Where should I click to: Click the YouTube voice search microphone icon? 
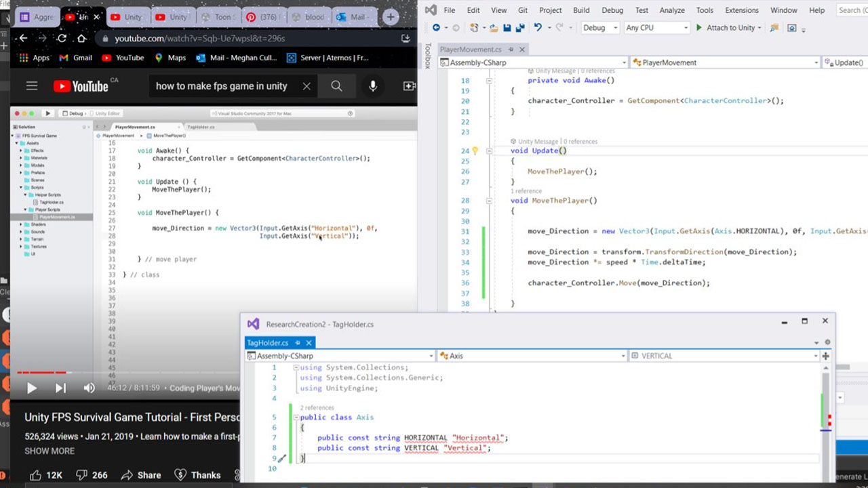tap(372, 86)
